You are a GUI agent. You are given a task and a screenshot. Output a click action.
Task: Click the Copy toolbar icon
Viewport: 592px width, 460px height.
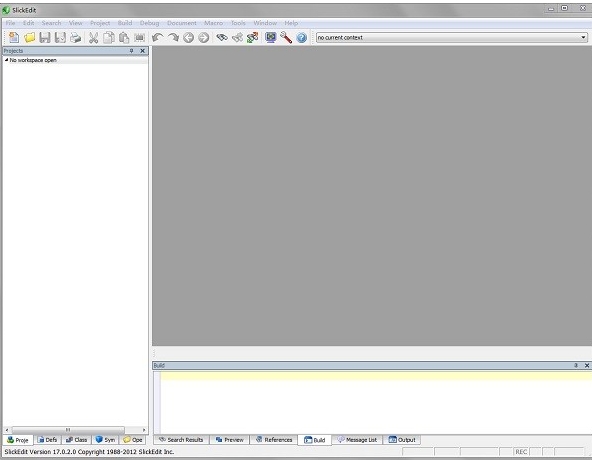(x=109, y=37)
